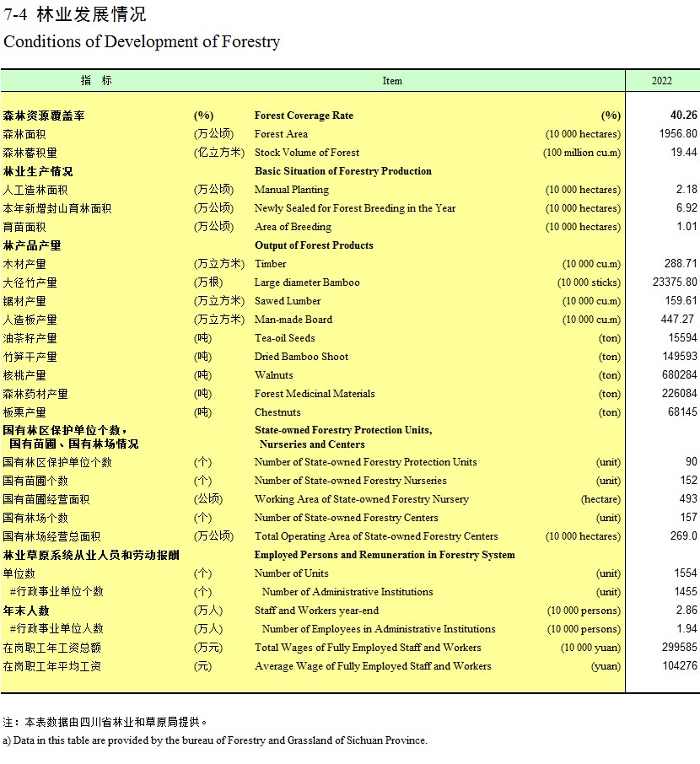700x764 pixels.
Task: Select the Chinese label 人工造林面积
Action: pos(35,190)
